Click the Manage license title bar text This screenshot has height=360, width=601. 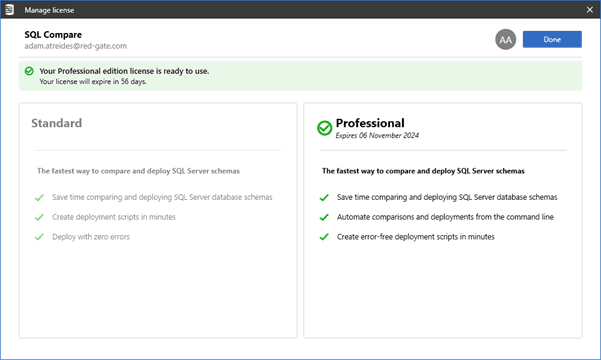(x=49, y=10)
